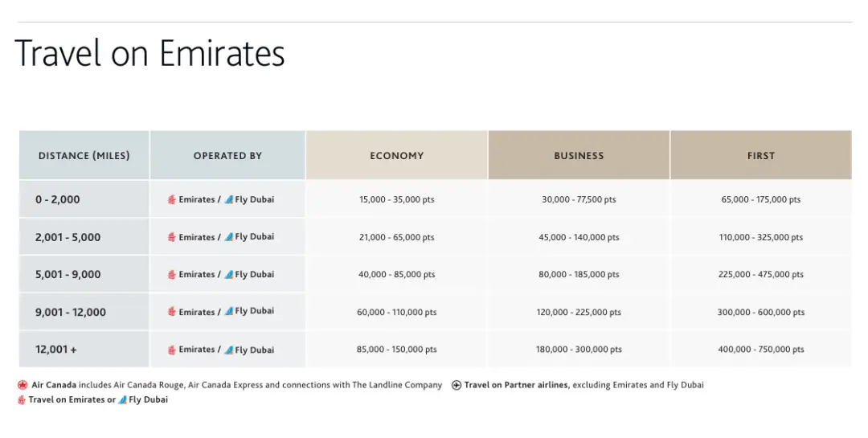Image resolution: width=868 pixels, height=438 pixels.
Task: Click the 120,000 - 225,000 pts Business cell
Action: point(579,312)
